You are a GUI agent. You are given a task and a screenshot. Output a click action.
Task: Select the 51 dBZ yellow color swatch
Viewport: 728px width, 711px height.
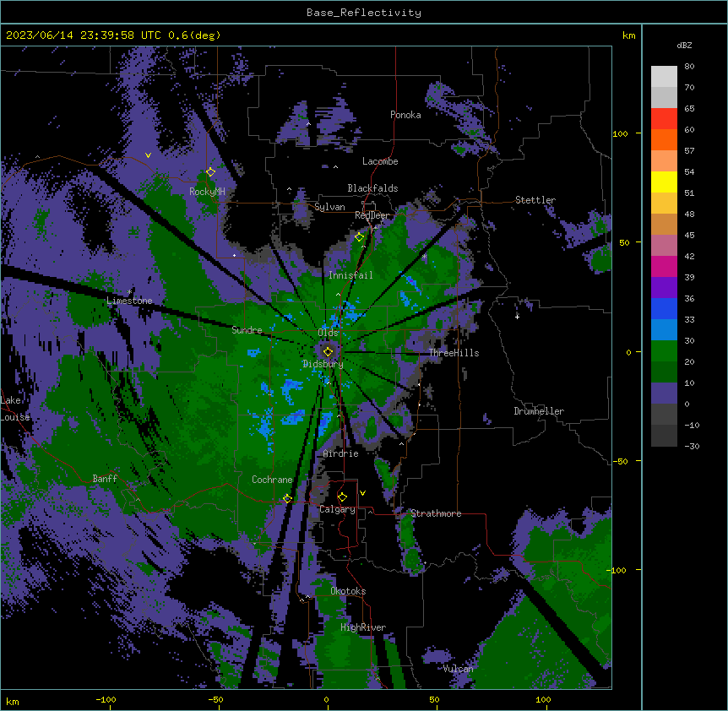point(664,182)
